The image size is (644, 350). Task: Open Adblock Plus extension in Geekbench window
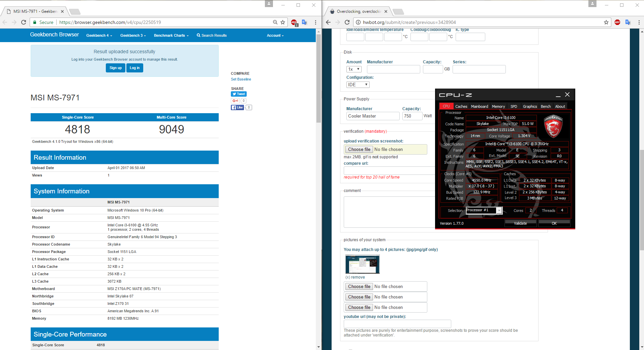point(294,22)
